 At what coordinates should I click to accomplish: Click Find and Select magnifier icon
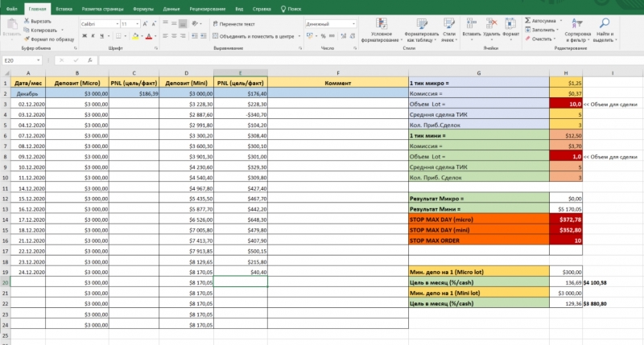click(x=605, y=24)
